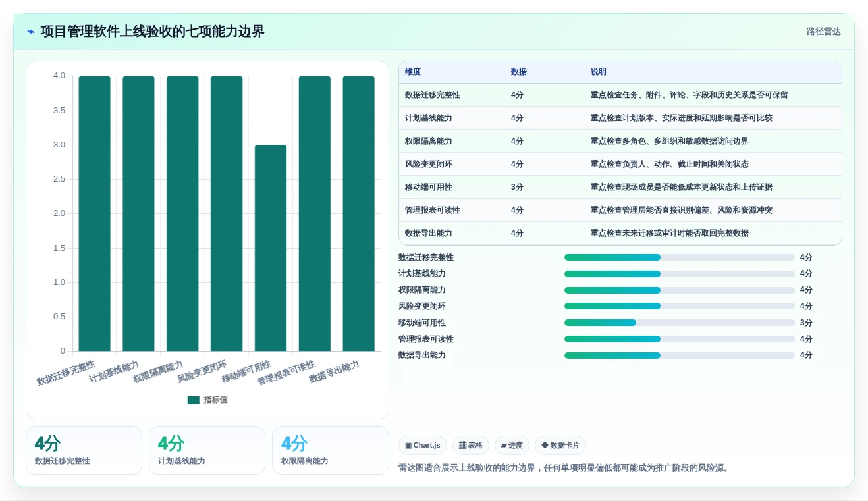Viewport: 868px width, 501px height.
Task: Click the 计划基线能力 progress bar
Action: (x=680, y=274)
